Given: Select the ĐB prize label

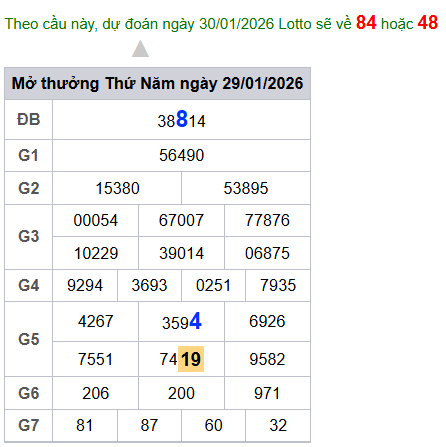Looking at the screenshot, I should pyautogui.click(x=29, y=119).
